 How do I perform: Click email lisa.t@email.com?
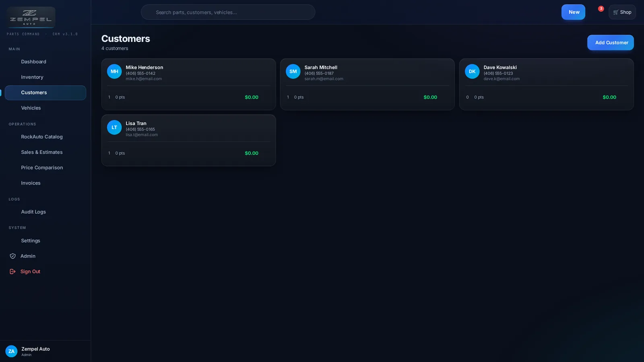142,135
